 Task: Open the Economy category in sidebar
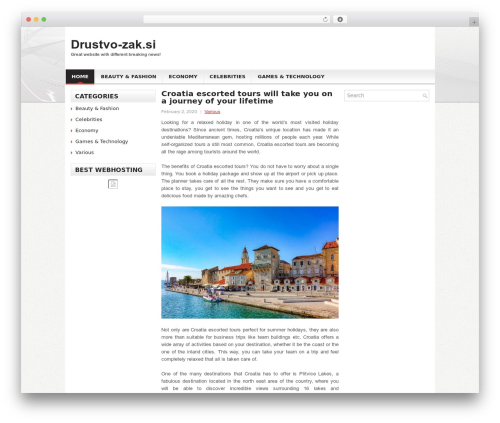[x=87, y=130]
